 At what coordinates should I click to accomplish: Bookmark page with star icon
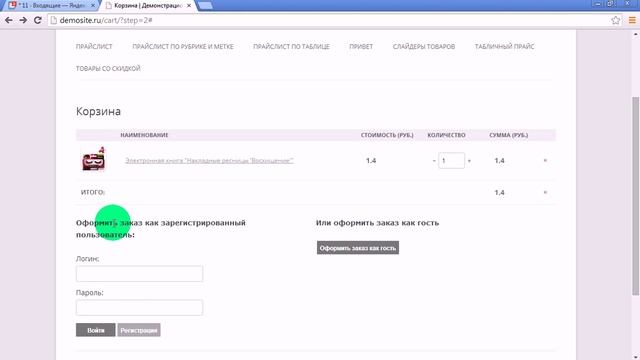pyautogui.click(x=616, y=20)
